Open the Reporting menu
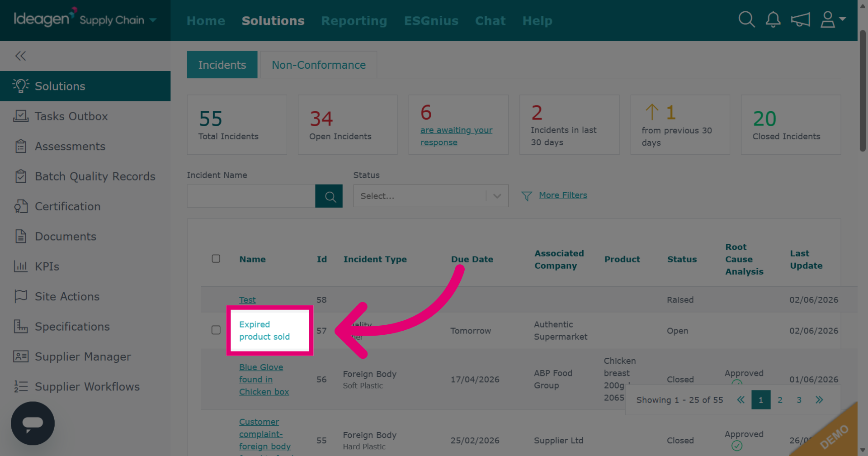 pyautogui.click(x=354, y=21)
